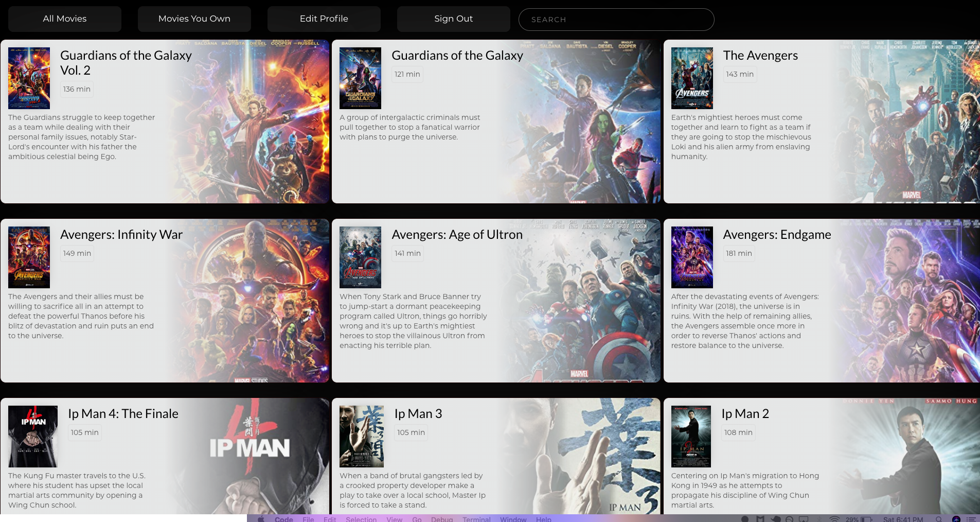
Task: Go to Movies You Own
Action: [194, 19]
